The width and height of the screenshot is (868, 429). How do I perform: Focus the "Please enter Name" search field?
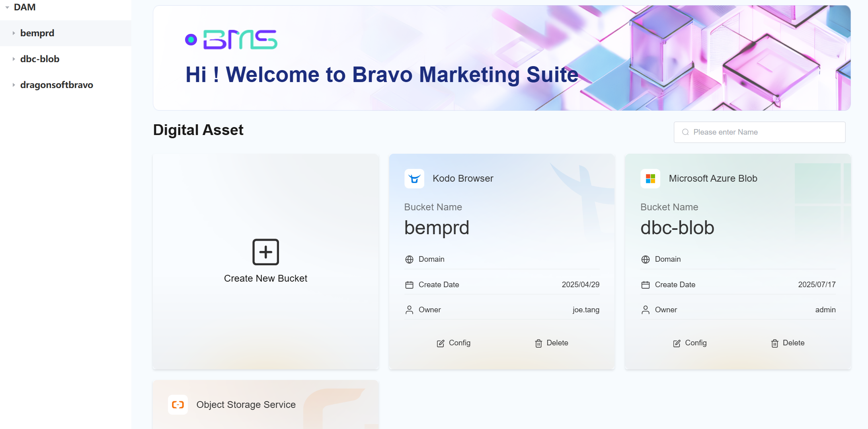click(764, 132)
